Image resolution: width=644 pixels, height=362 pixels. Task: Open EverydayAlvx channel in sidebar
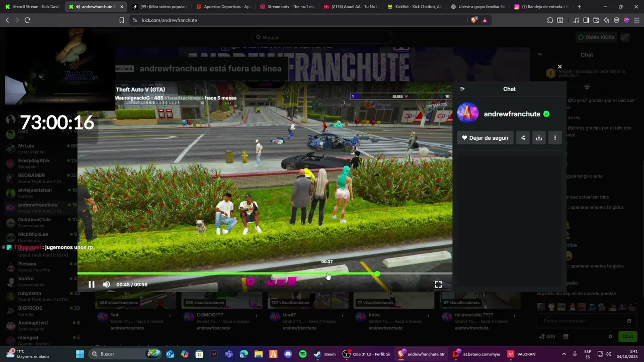tap(40, 163)
